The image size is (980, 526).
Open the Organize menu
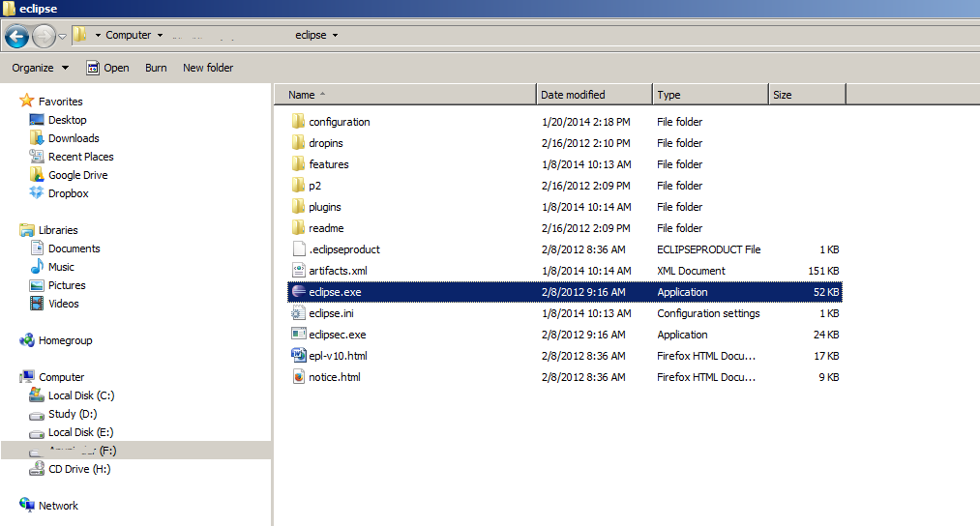[40, 68]
